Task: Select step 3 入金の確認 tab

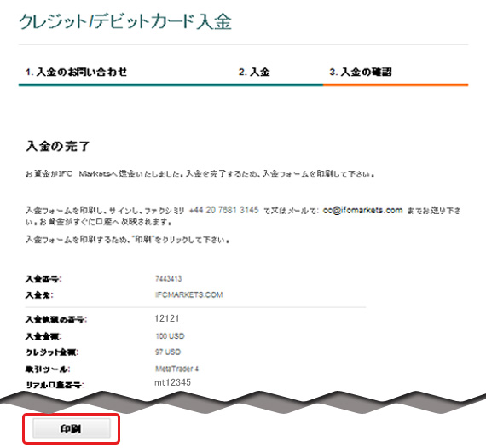Action: [x=361, y=72]
